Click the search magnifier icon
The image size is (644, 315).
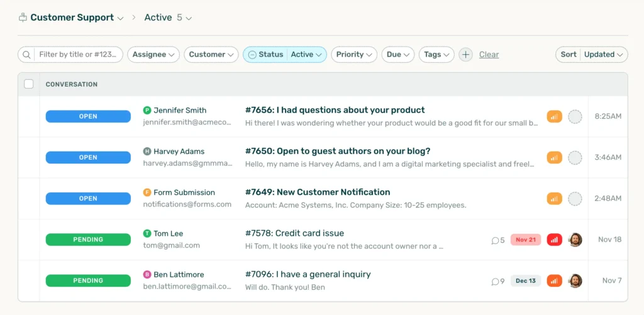(26, 55)
